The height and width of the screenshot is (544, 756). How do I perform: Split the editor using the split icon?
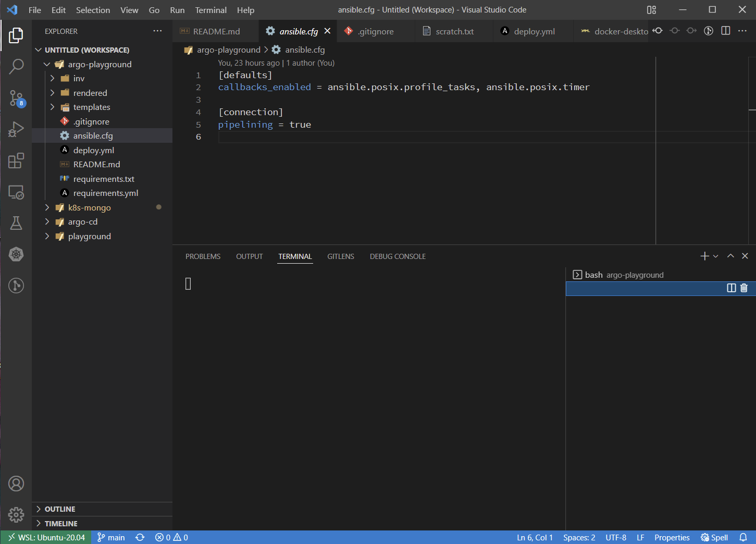(x=725, y=31)
